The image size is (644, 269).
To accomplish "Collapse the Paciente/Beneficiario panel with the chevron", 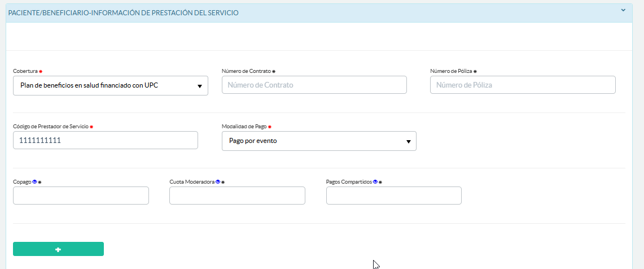I will 623,10.
